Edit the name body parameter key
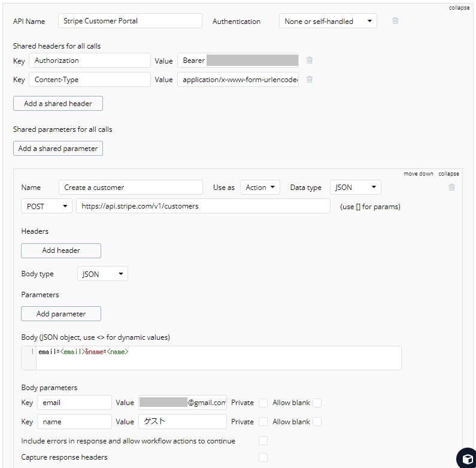This screenshot has height=468, width=476. coord(74,422)
